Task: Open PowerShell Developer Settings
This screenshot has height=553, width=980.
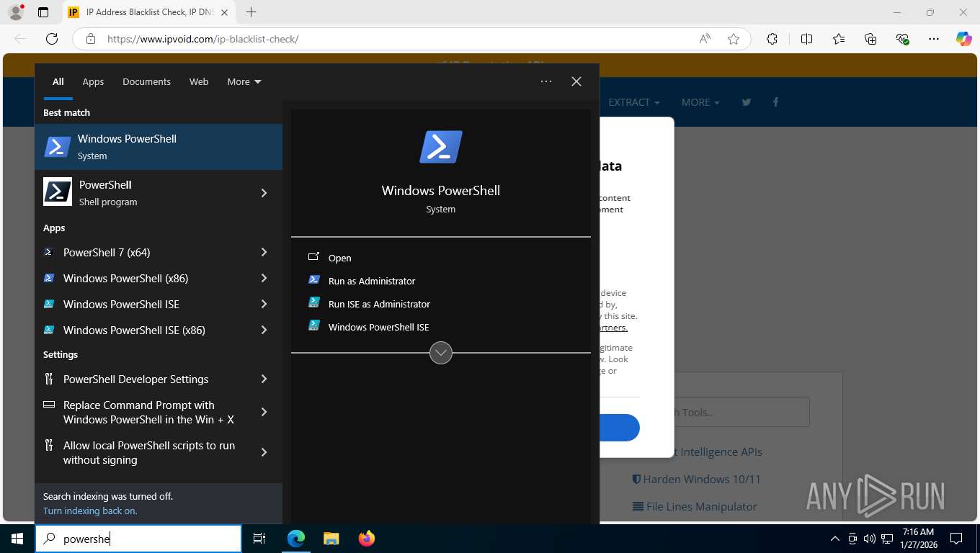Action: (141, 379)
